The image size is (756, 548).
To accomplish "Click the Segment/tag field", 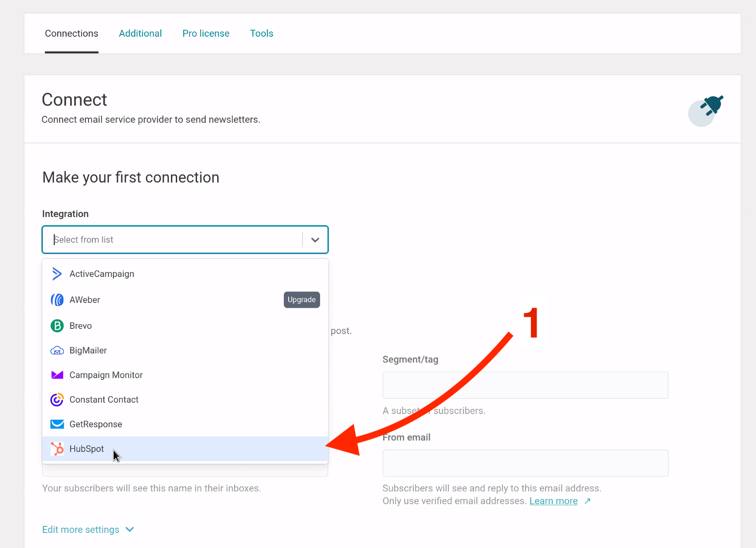I will pyautogui.click(x=525, y=385).
